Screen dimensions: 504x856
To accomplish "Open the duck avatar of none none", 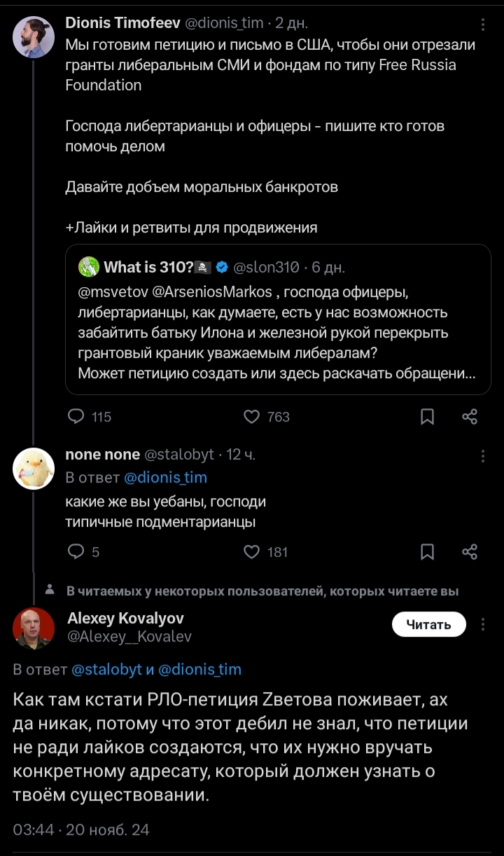I will point(34,469).
